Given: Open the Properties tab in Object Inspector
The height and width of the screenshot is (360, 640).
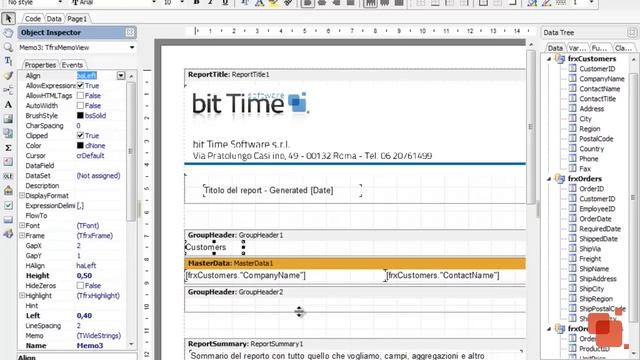Looking at the screenshot, I should click(40, 65).
